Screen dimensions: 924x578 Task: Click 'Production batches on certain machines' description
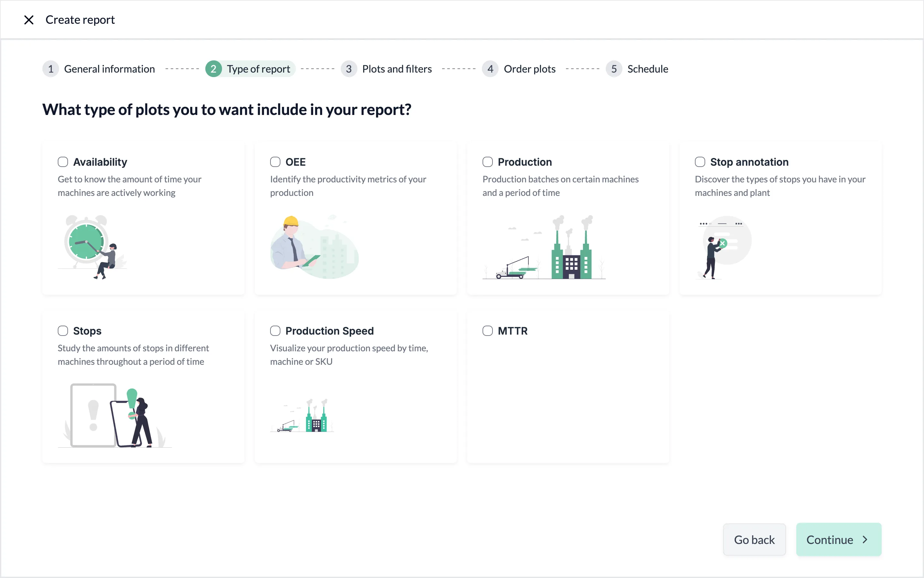point(560,186)
